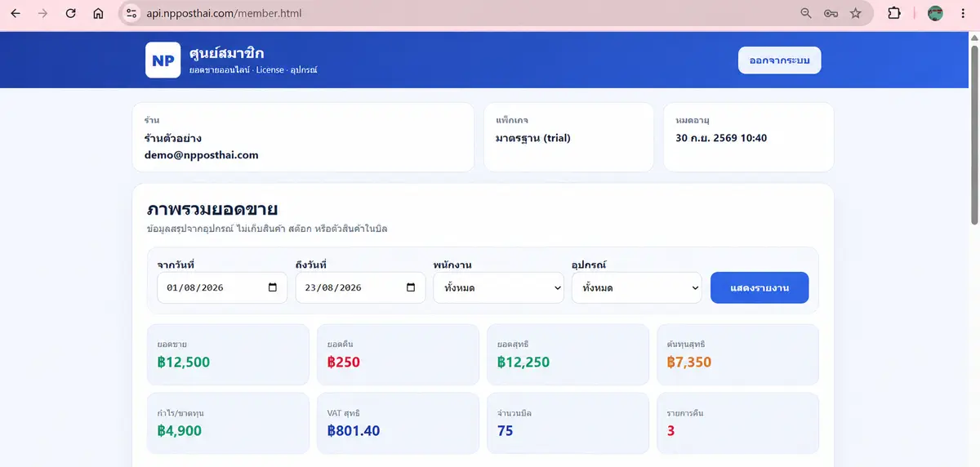Open the browser profile avatar

[x=935, y=13]
